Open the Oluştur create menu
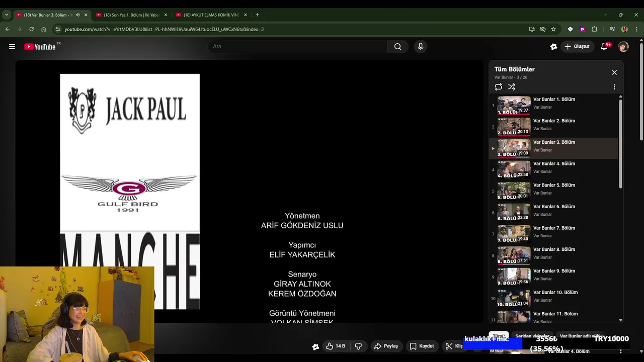644x362 pixels. 577,47
